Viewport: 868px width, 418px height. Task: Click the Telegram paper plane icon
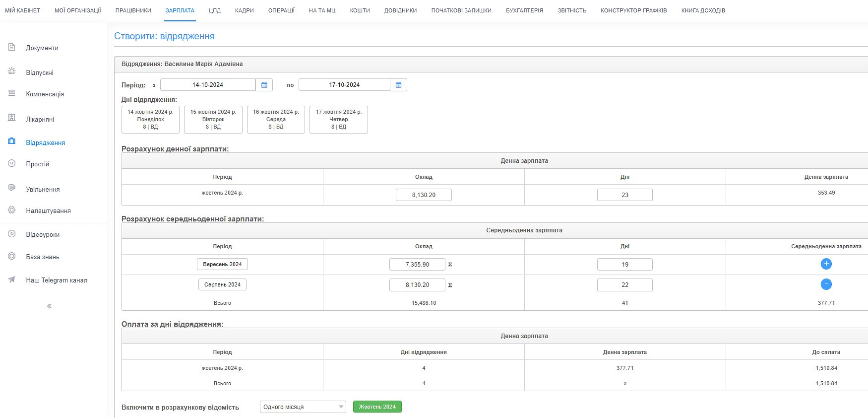[12, 279]
